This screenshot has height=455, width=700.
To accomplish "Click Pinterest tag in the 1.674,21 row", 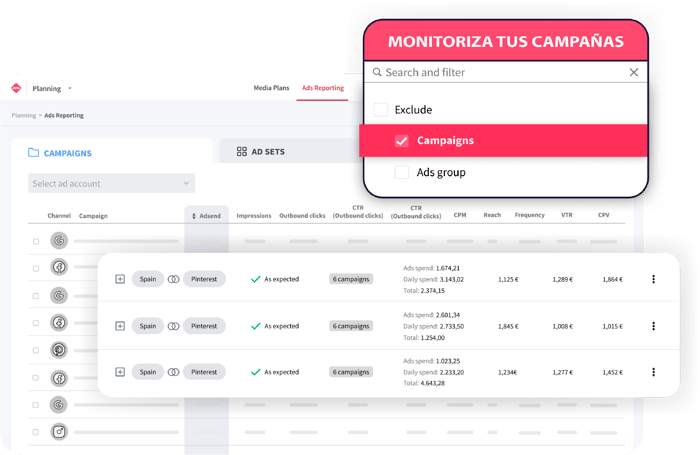I will (204, 279).
